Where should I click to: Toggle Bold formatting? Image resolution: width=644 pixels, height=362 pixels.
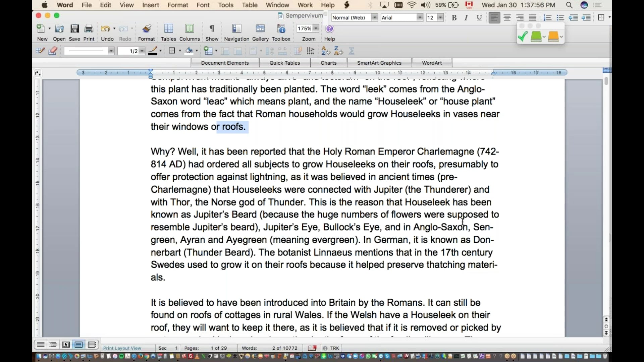(454, 18)
